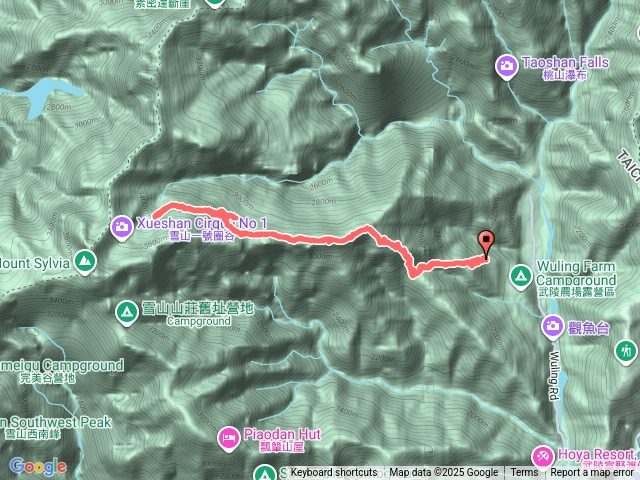The width and height of the screenshot is (640, 480).
Task: Select the Xueshan Cirque No 1 photo marker
Action: [122, 227]
